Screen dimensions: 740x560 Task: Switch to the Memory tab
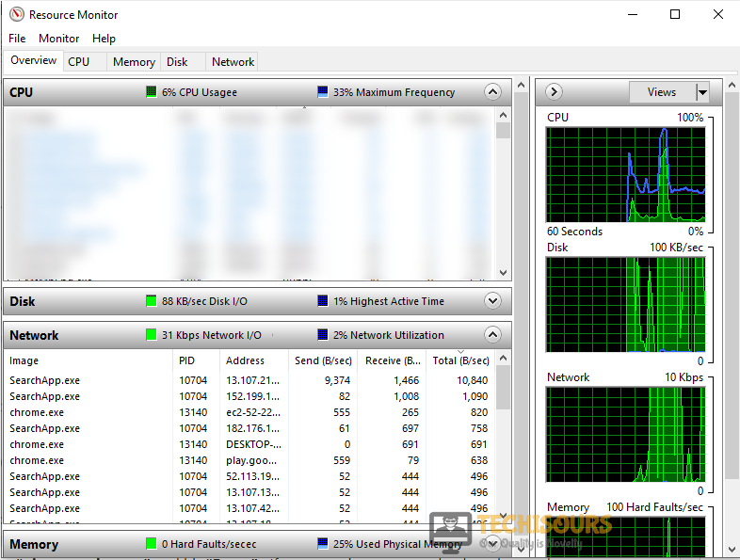[x=134, y=62]
